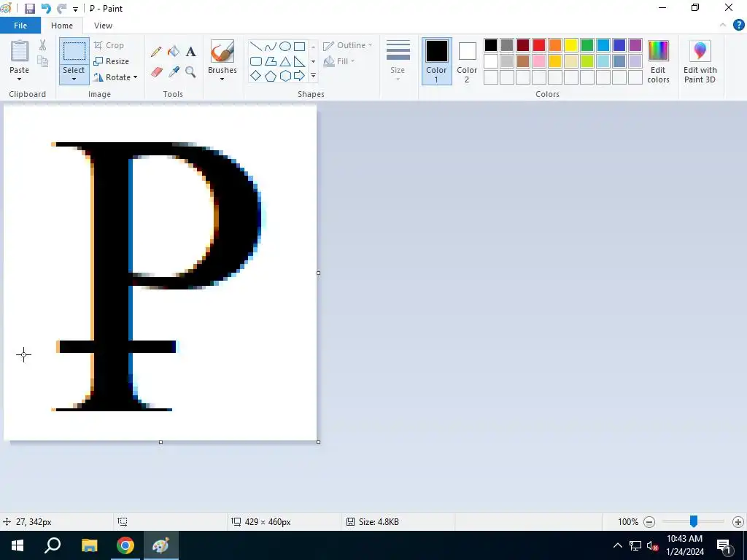Select the Color picker eyedropper tool
The width and height of the screenshot is (747, 560).
(x=174, y=72)
